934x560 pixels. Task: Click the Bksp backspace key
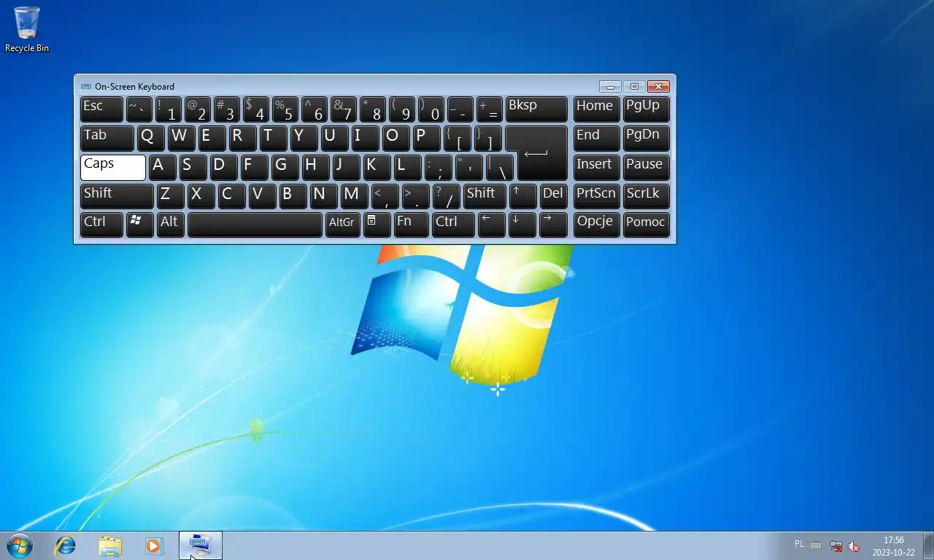click(536, 109)
